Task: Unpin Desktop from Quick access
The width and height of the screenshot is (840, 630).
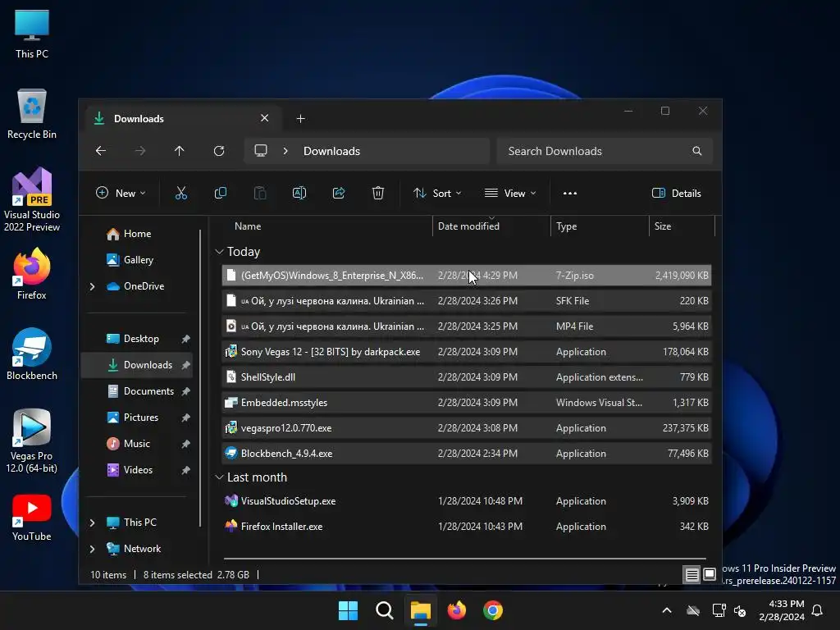Action: (x=185, y=339)
